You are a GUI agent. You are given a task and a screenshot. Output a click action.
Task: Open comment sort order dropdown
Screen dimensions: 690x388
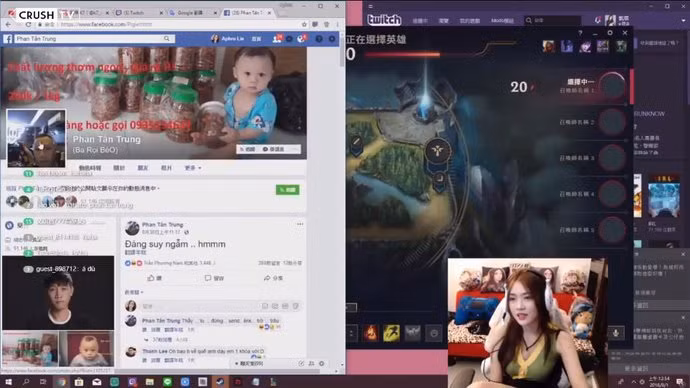click(x=134, y=292)
